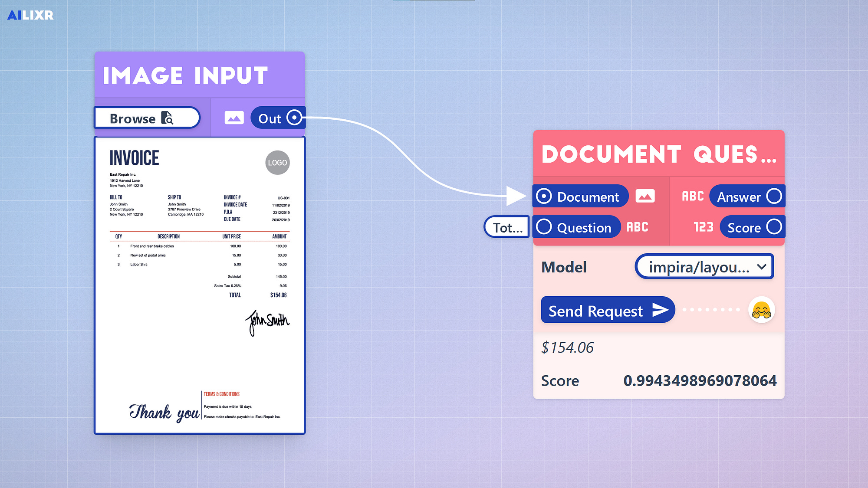Click the Document Ques... node header
The width and height of the screenshot is (868, 488).
tap(658, 154)
